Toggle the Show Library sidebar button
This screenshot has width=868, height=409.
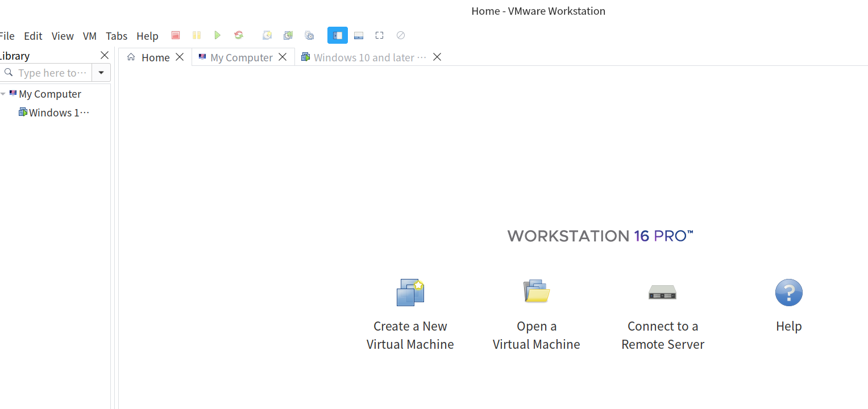click(338, 35)
